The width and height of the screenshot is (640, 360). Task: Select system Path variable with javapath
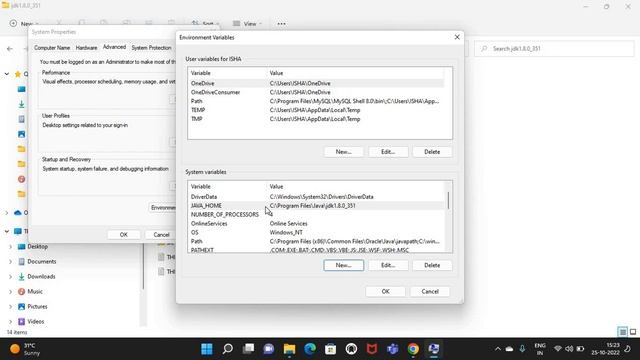[x=317, y=242]
